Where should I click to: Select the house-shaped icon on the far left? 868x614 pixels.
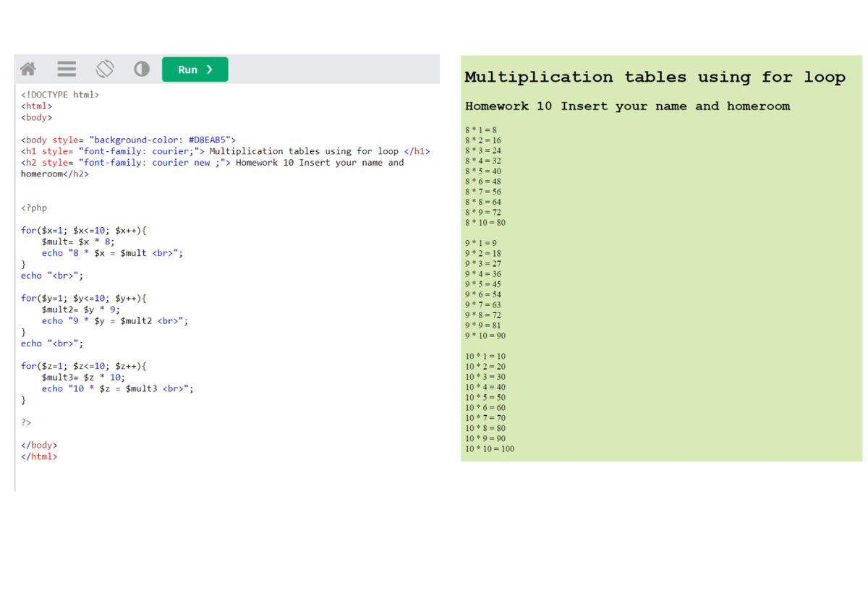[26, 68]
